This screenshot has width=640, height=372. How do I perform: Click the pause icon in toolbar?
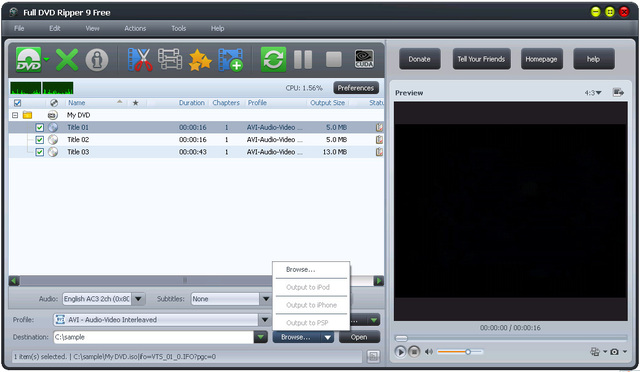click(x=303, y=60)
